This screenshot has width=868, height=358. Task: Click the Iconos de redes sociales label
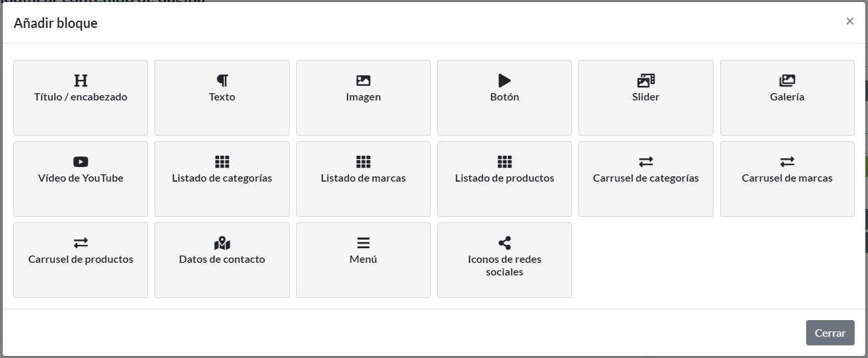(x=505, y=266)
